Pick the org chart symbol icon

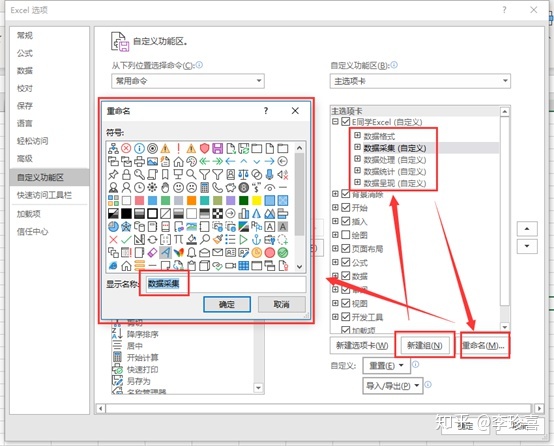(113, 148)
